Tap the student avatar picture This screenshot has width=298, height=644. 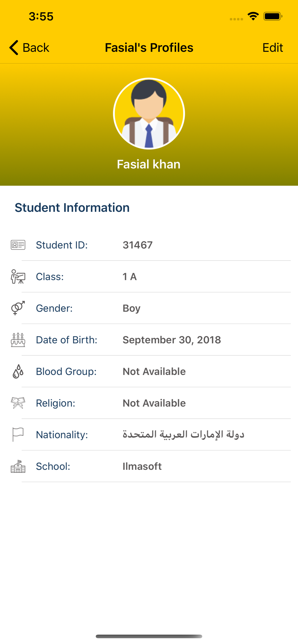[x=149, y=114]
